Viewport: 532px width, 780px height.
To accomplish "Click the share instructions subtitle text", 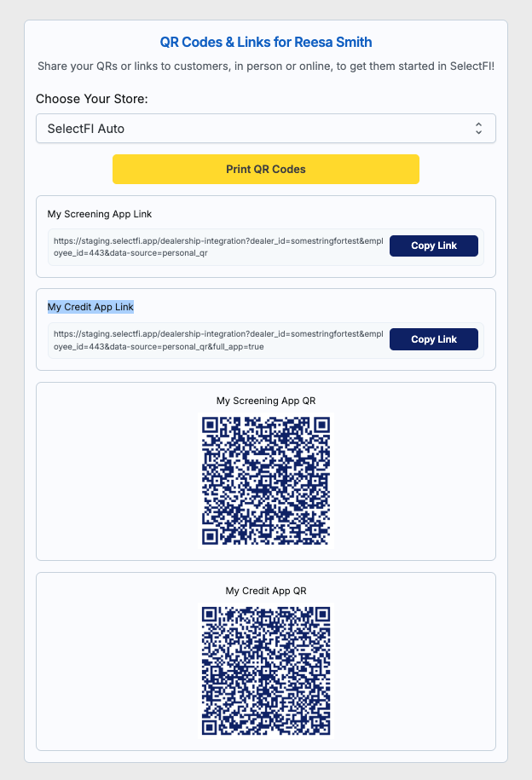I will pyautogui.click(x=266, y=66).
